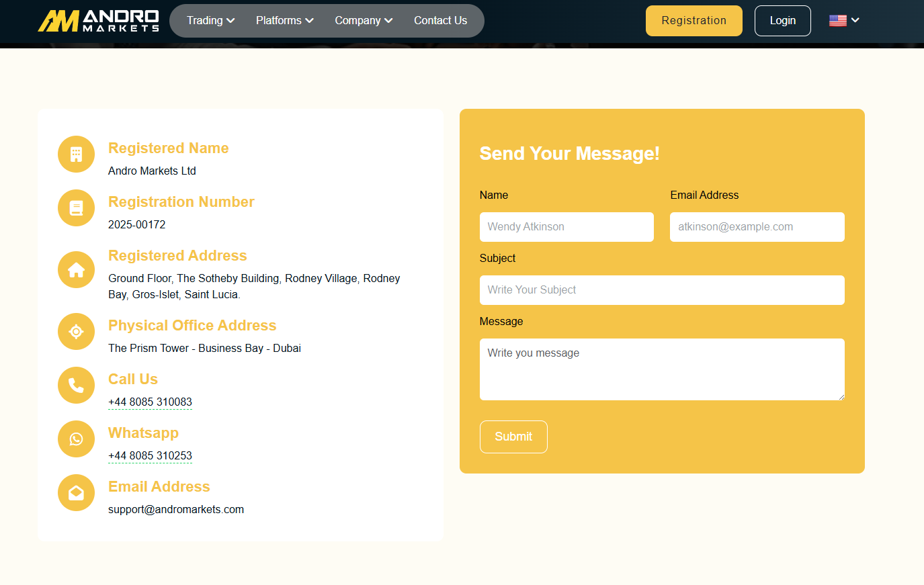Click the Registered Address heading
Image resolution: width=924 pixels, height=585 pixels.
point(177,255)
